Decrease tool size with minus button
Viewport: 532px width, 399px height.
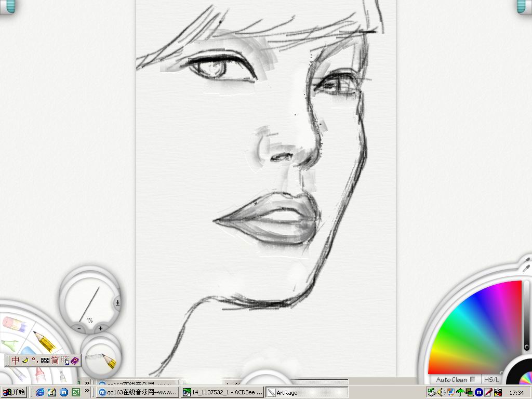[79, 328]
